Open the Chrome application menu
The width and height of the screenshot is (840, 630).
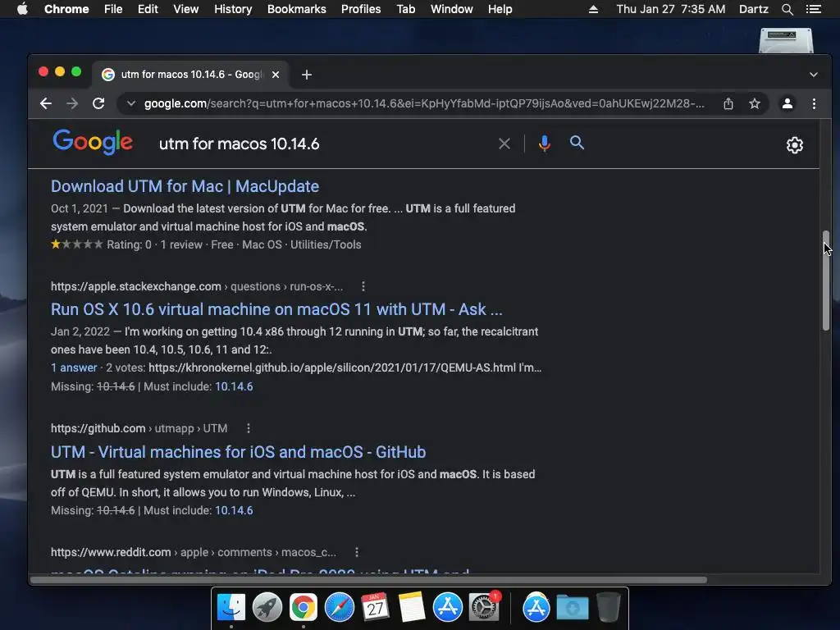[66, 9]
